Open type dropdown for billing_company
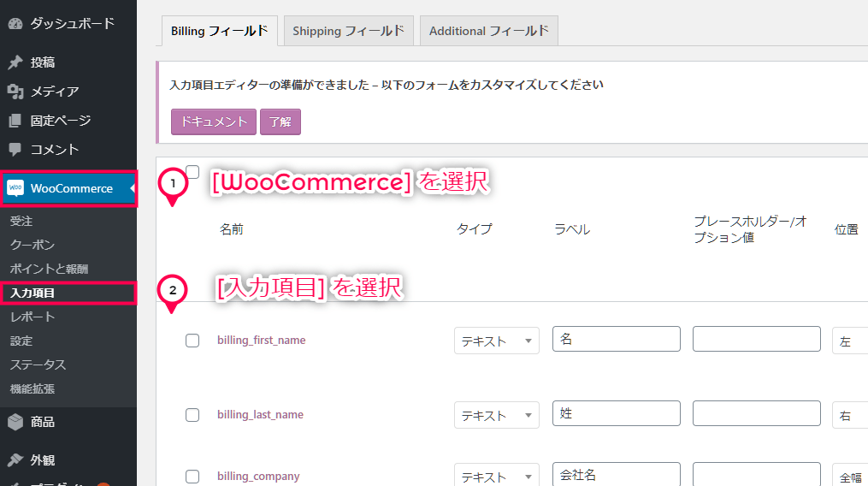Image resolution: width=868 pixels, height=486 pixels. [497, 475]
